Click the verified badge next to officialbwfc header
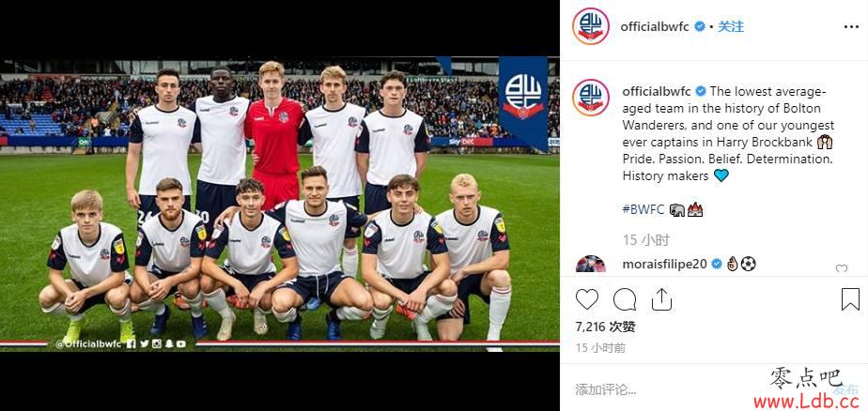Viewport: 868px width, 411px height. click(x=700, y=26)
